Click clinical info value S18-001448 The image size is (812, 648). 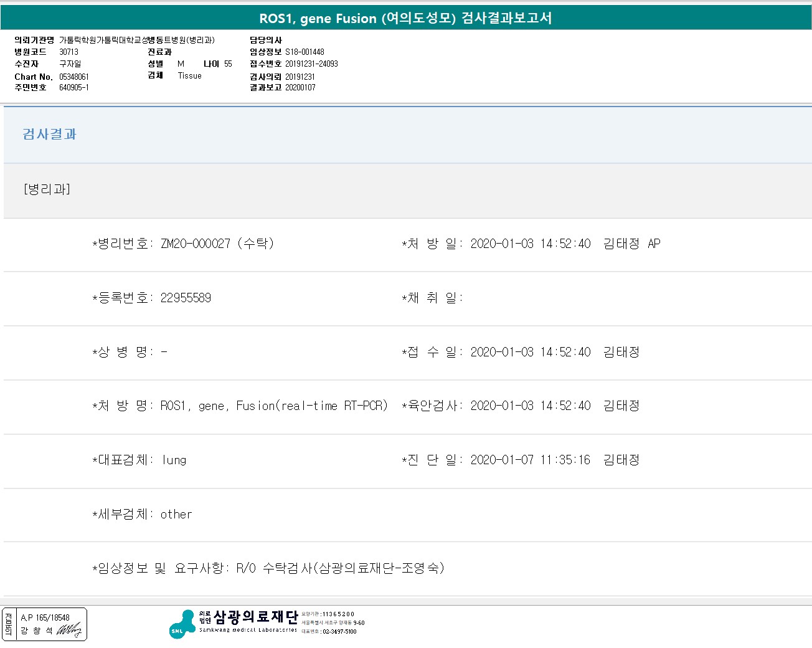coord(304,52)
